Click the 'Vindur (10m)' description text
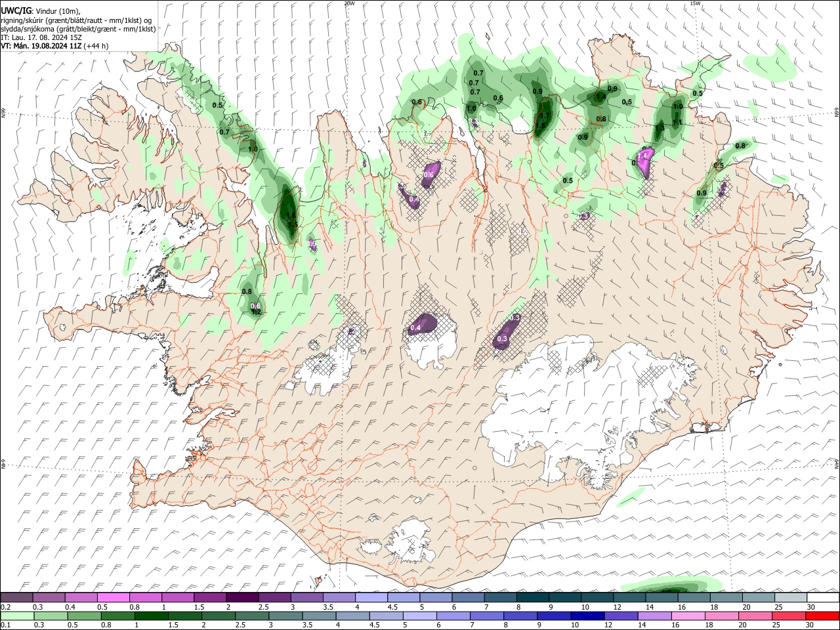 pyautogui.click(x=58, y=11)
